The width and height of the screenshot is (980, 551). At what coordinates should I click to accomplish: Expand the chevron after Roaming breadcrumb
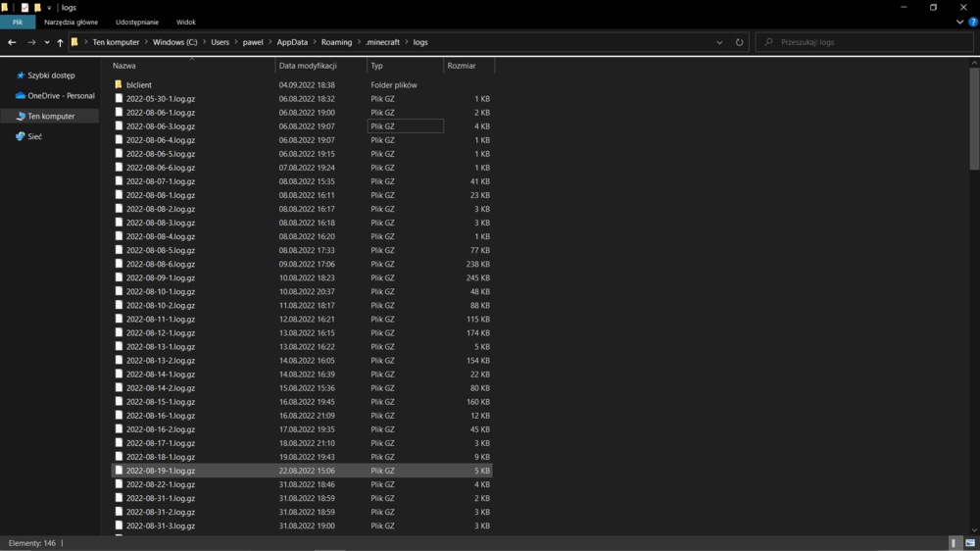[359, 42]
